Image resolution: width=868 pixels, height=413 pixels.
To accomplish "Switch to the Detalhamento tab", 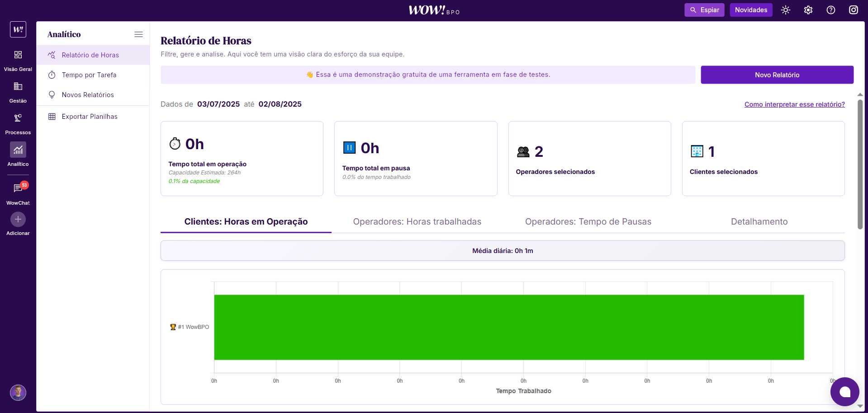I will coord(759,222).
